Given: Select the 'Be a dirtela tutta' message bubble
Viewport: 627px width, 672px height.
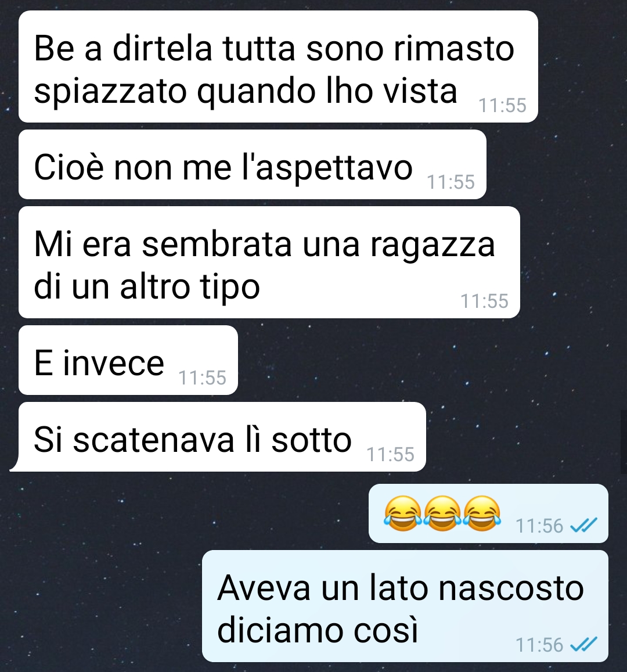Looking at the screenshot, I should point(279,66).
